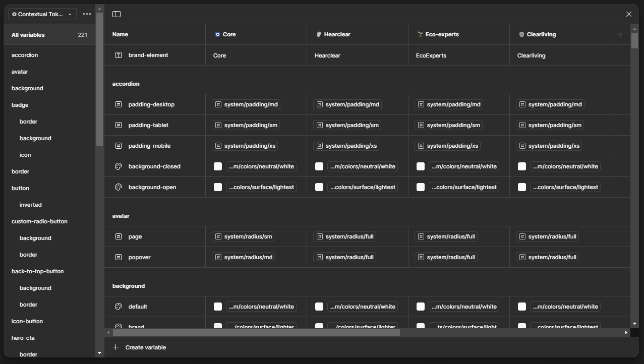
Task: Open the three-dot options menu
Action: click(x=87, y=14)
